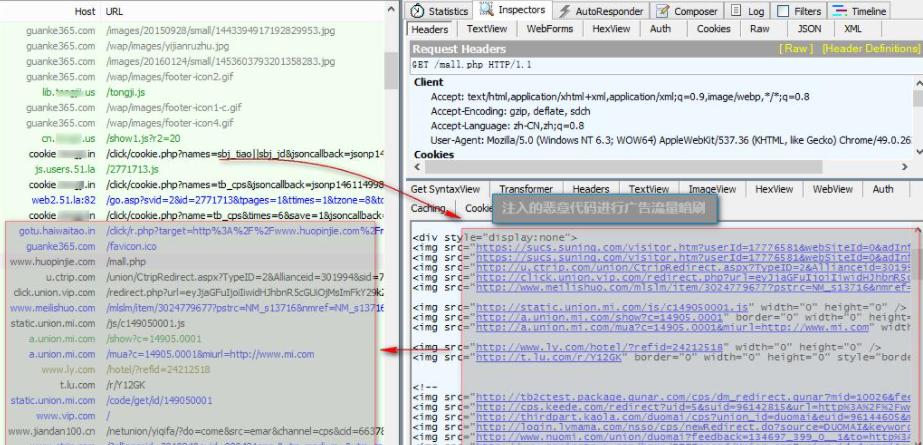Click the Log tab document icon
Screen dimensions: 923x445
click(x=734, y=11)
